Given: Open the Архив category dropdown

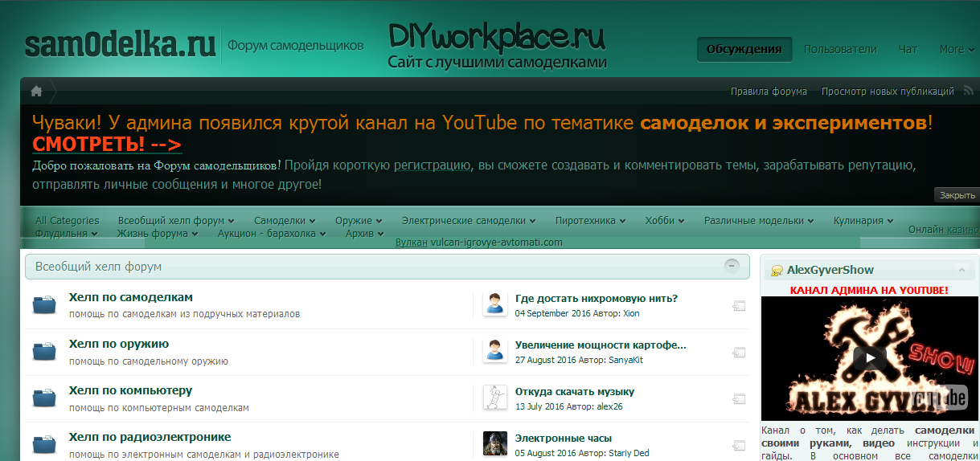Looking at the screenshot, I should pos(365,234).
